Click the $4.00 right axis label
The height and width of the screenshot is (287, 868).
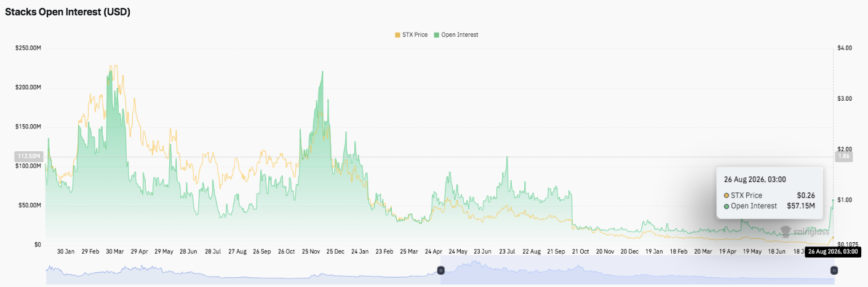coord(844,48)
